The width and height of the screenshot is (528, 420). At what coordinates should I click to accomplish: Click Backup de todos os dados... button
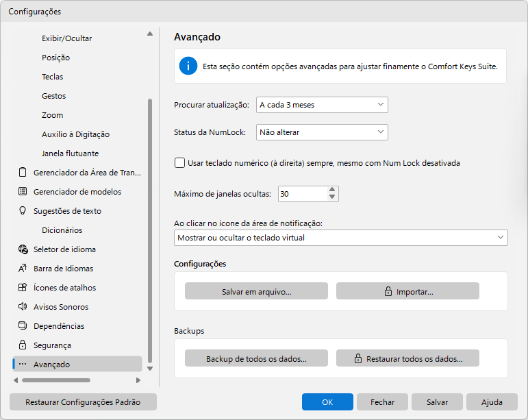(x=256, y=358)
